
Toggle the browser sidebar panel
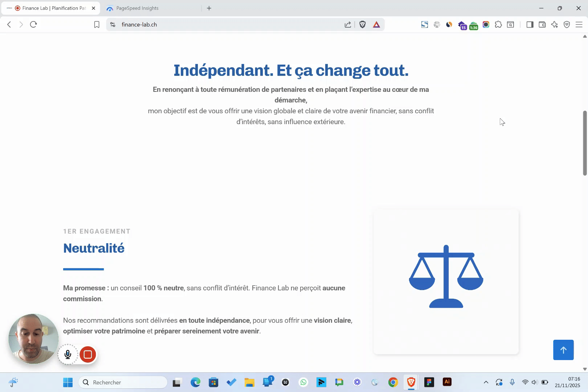530,24
